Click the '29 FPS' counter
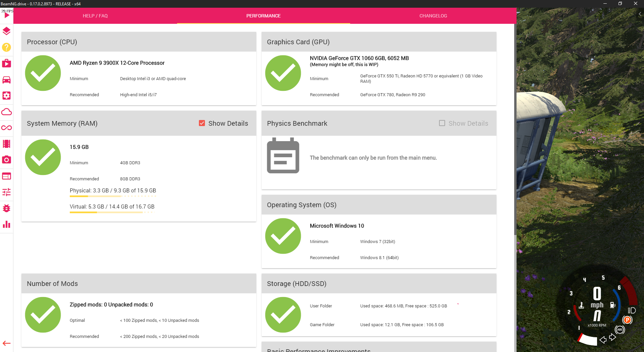Image resolution: width=644 pixels, height=352 pixels. click(7, 11)
